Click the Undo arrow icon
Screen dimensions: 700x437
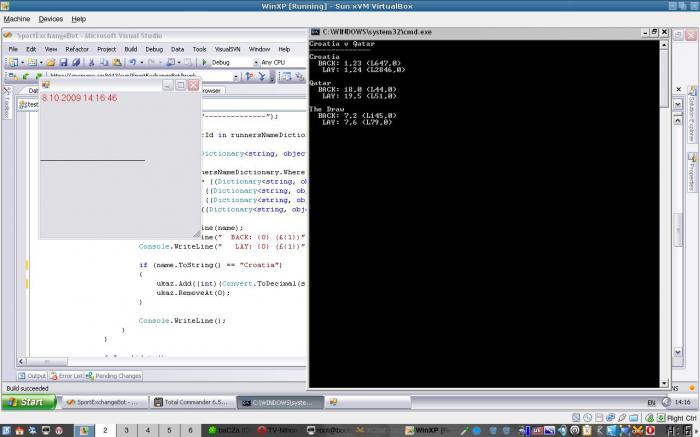pyautogui.click(x=133, y=62)
